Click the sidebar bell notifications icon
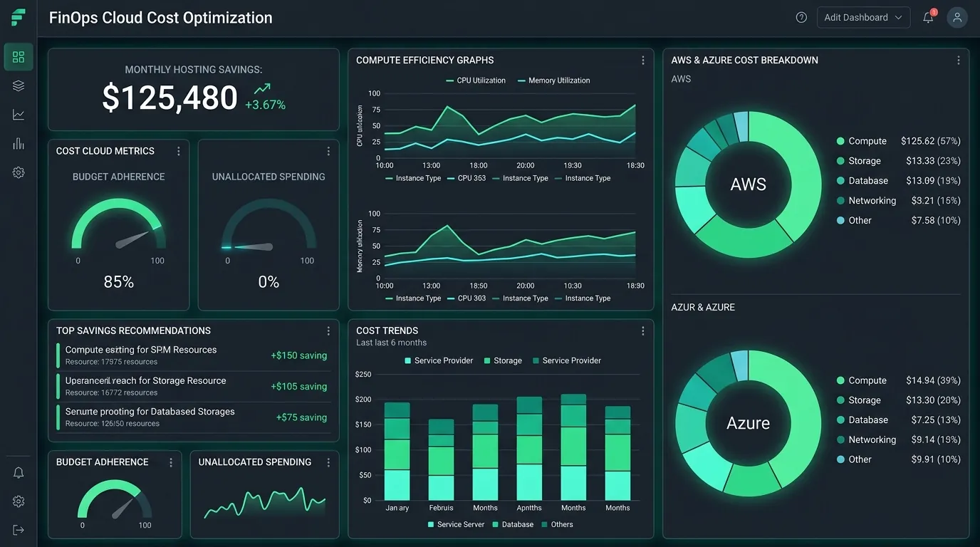The image size is (980, 547). [19, 473]
